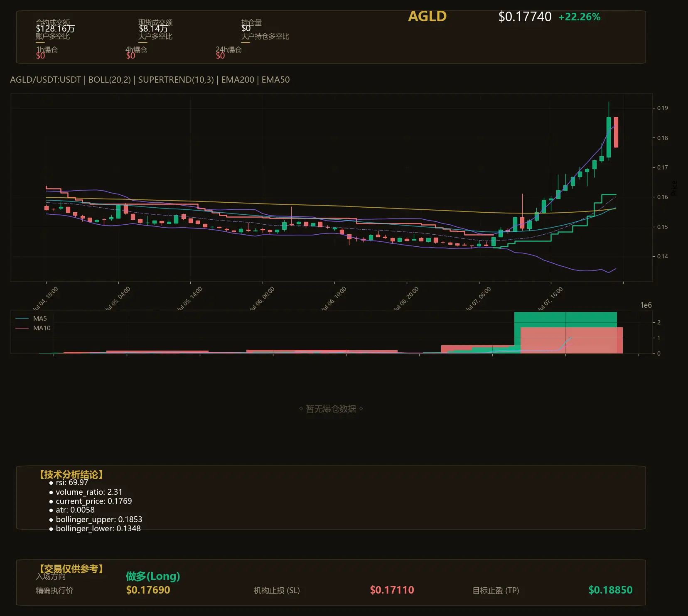The width and height of the screenshot is (688, 616).
Task: Click the Jul 07, 16:00 time axis label
Action: click(x=550, y=298)
